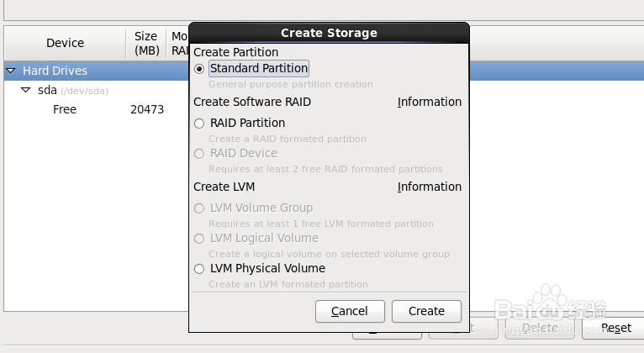
Task: Select the Free space row
Action: click(x=65, y=109)
